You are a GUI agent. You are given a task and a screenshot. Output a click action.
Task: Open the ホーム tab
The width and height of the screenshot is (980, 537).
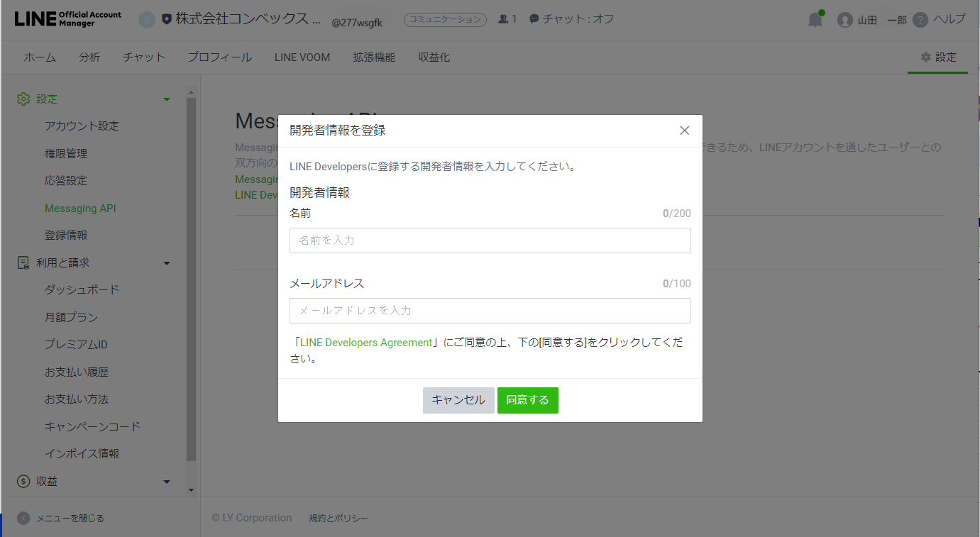tap(40, 57)
